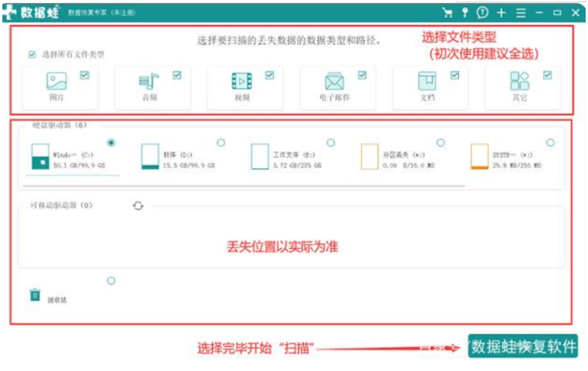The image size is (588, 371).
Task: Select the 其它 other file type icon
Action: coord(520,81)
